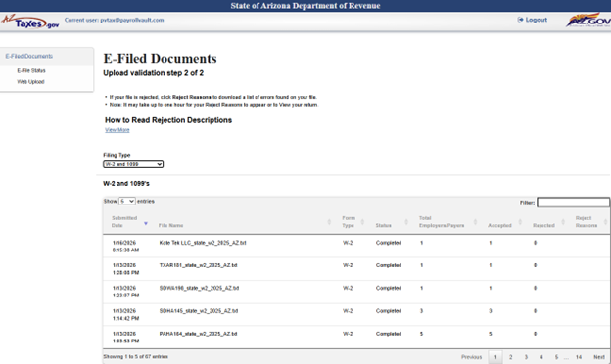Open E-File Status in the sidebar
Screen dimensions: 611x364
tap(31, 70)
